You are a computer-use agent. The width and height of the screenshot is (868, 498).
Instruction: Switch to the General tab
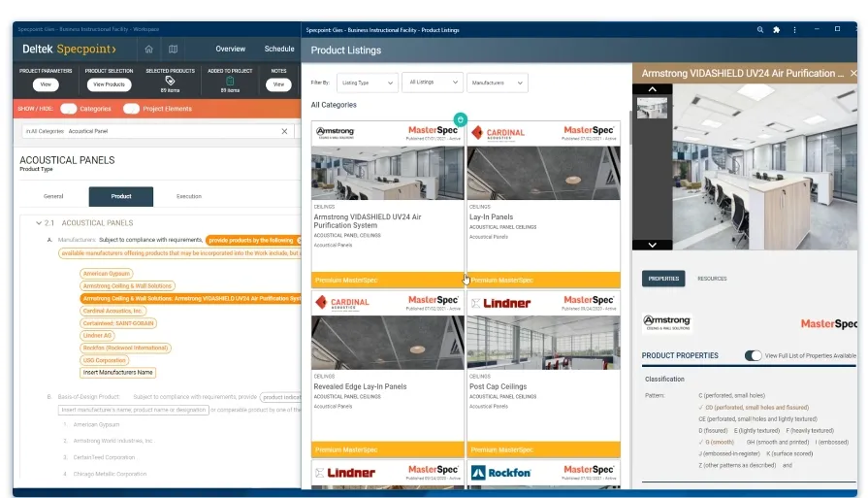tap(53, 196)
